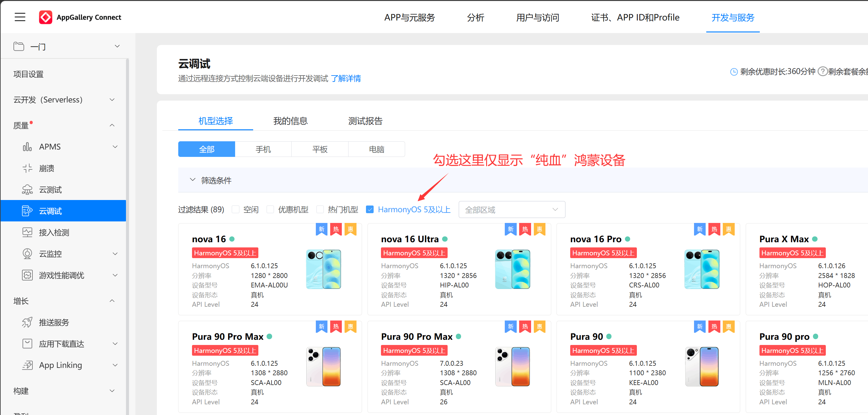
Task: Expand the 应用下载直达 submenu chevron
Action: click(x=115, y=343)
